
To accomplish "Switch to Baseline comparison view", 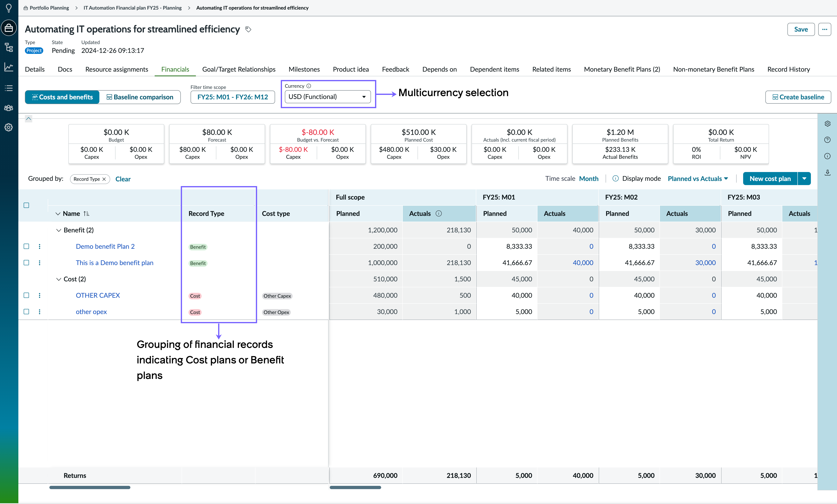I will (140, 97).
